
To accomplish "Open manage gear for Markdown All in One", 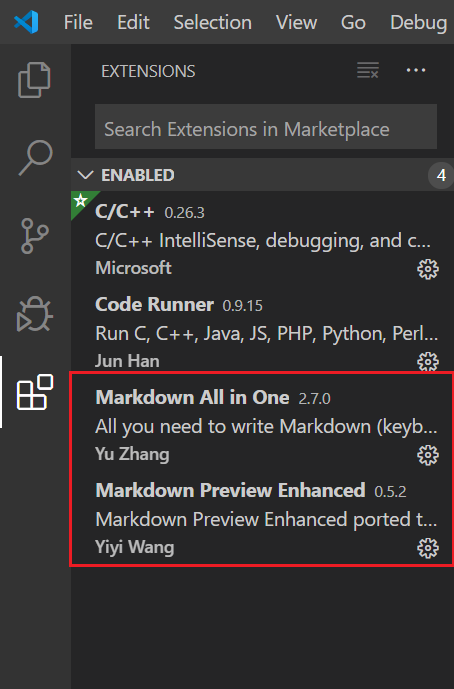I will [428, 455].
